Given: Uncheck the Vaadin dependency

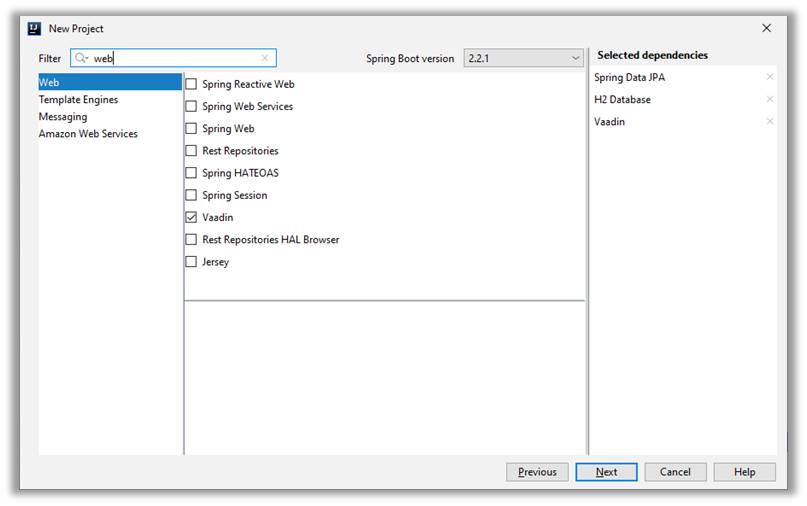Looking at the screenshot, I should [192, 218].
